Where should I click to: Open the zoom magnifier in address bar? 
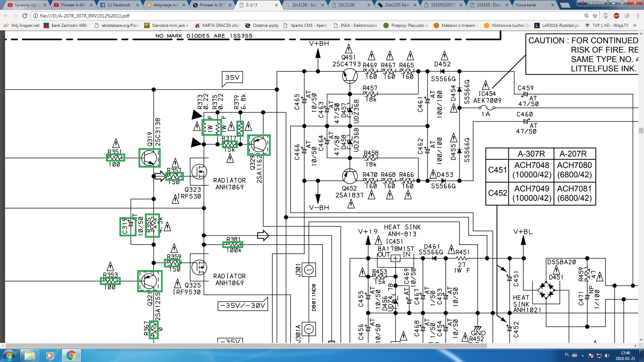point(586,16)
